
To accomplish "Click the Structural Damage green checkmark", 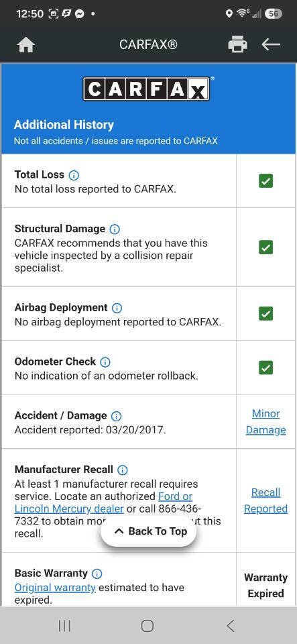I will (265, 248).
